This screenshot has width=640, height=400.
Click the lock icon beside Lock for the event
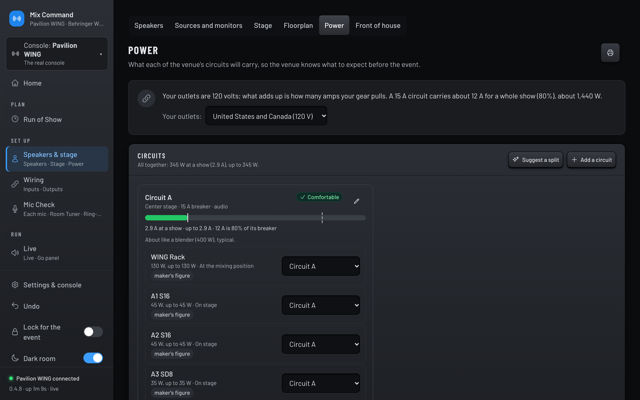(15, 332)
